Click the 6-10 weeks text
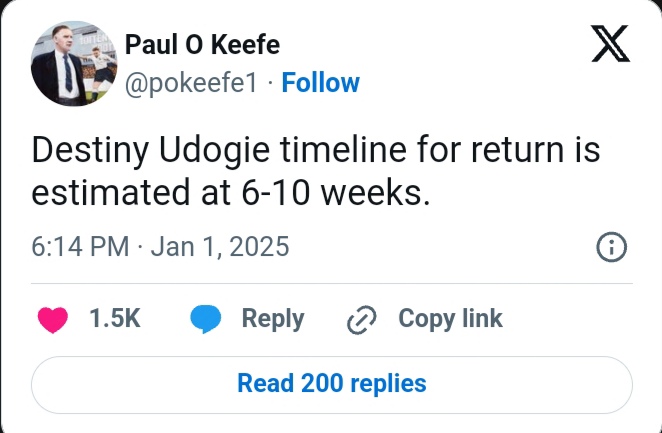 pos(343,193)
